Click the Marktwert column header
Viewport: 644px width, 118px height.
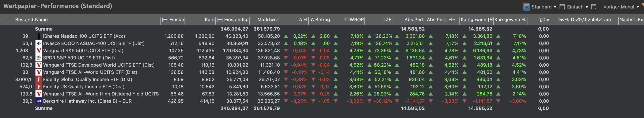pos(269,20)
